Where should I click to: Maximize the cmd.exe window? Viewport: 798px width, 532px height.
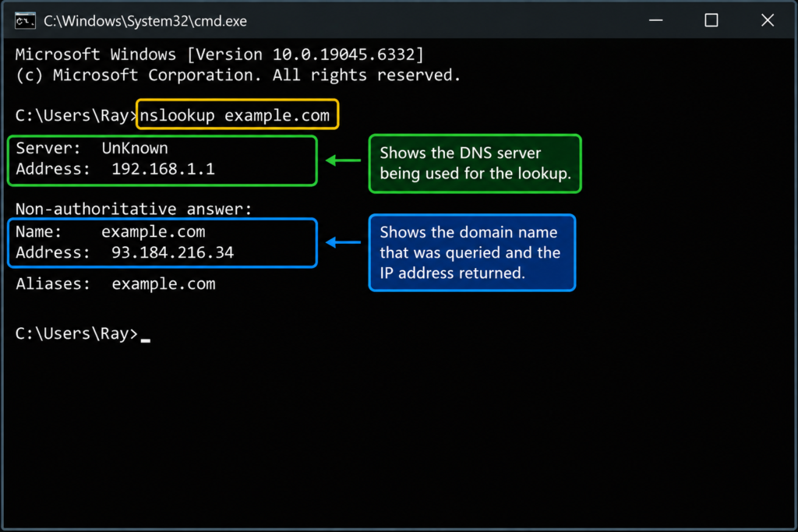click(x=711, y=20)
